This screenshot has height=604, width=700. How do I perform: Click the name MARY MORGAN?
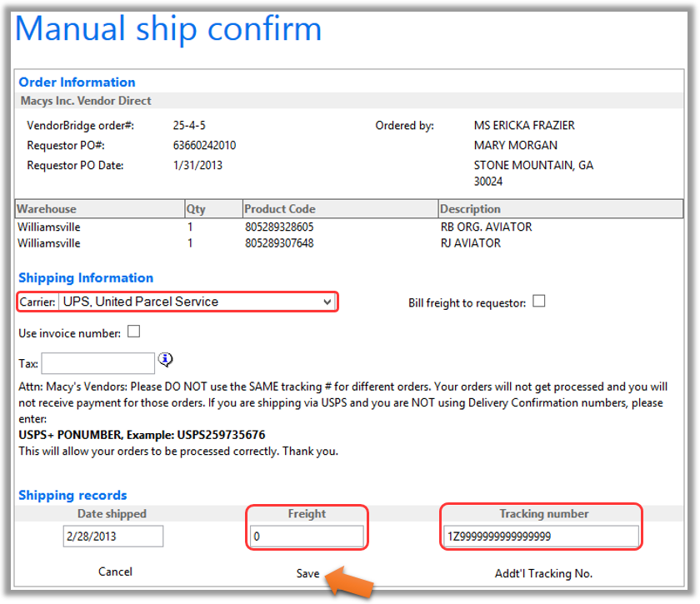pyautogui.click(x=516, y=146)
